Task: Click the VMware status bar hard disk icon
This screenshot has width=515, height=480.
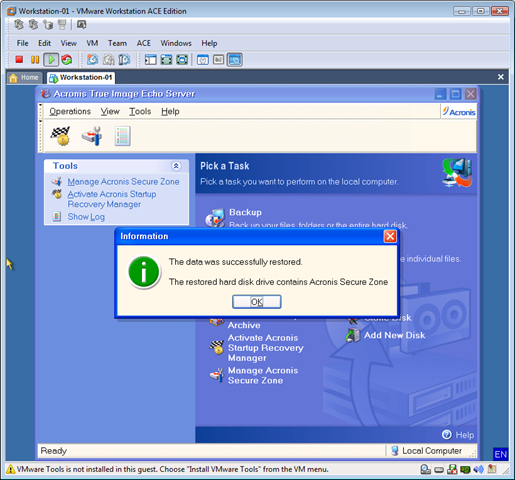Action: [x=439, y=470]
